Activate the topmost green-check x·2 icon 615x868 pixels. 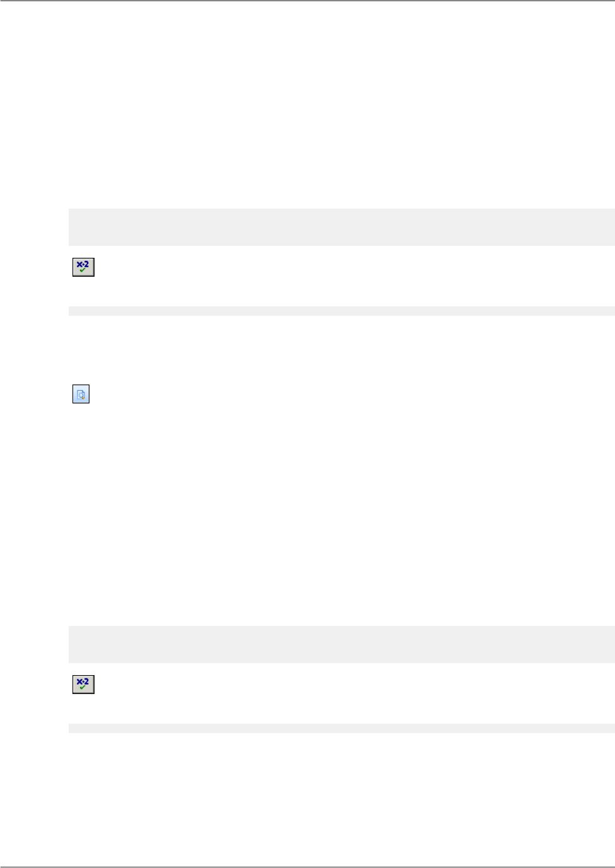(x=83, y=267)
